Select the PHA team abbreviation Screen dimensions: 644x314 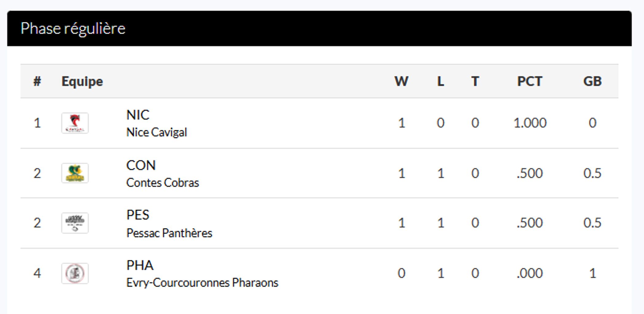pyautogui.click(x=140, y=265)
